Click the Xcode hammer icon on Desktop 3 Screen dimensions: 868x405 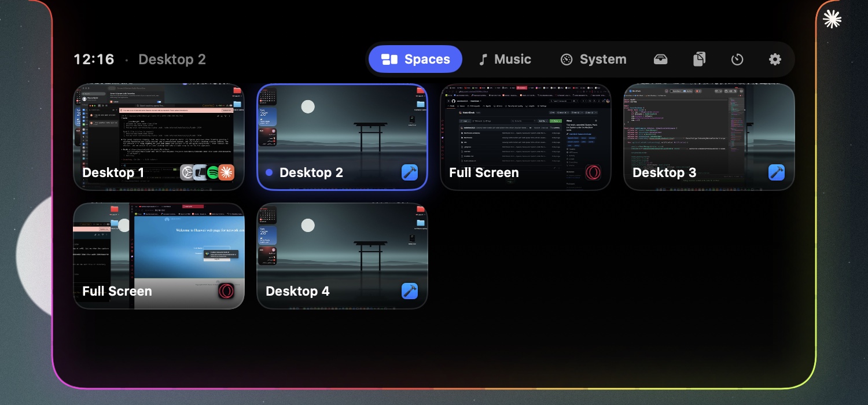tap(777, 172)
